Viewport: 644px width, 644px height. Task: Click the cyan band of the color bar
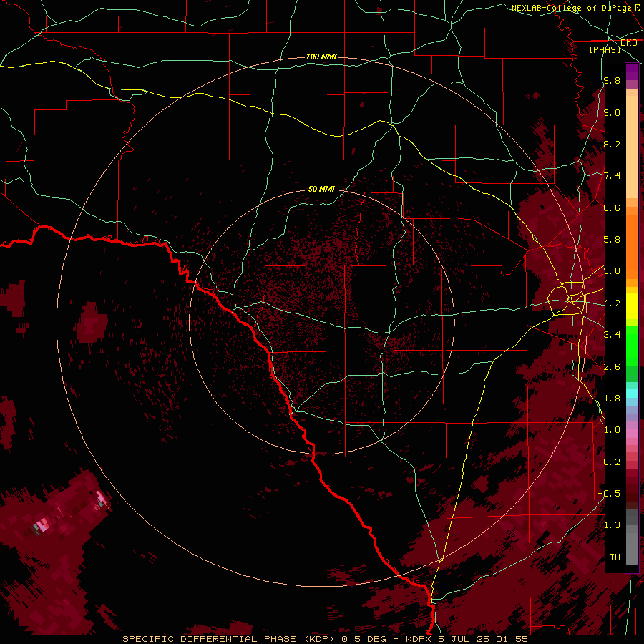[x=632, y=394]
